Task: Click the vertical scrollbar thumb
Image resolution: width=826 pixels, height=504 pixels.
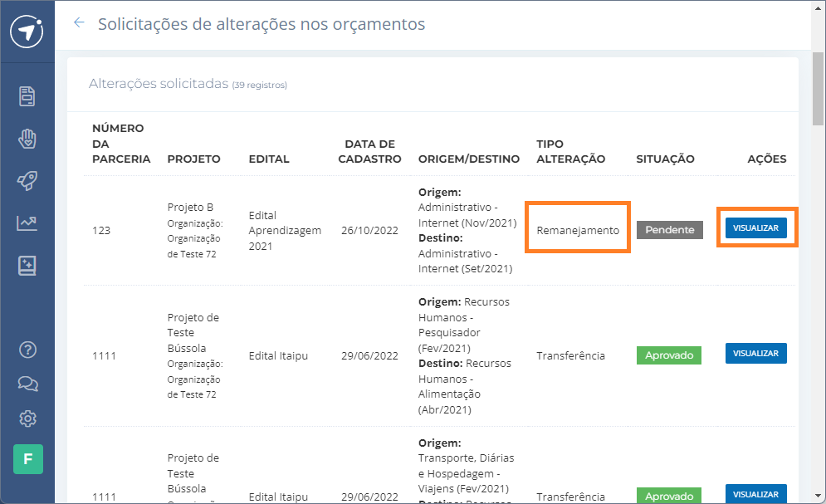Action: (x=818, y=89)
